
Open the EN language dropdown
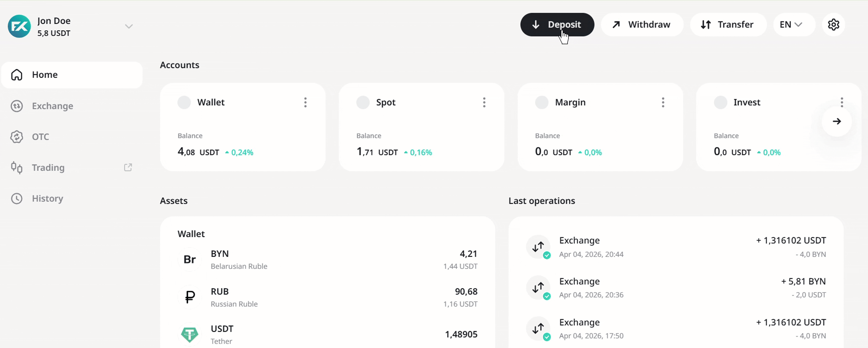coord(791,25)
